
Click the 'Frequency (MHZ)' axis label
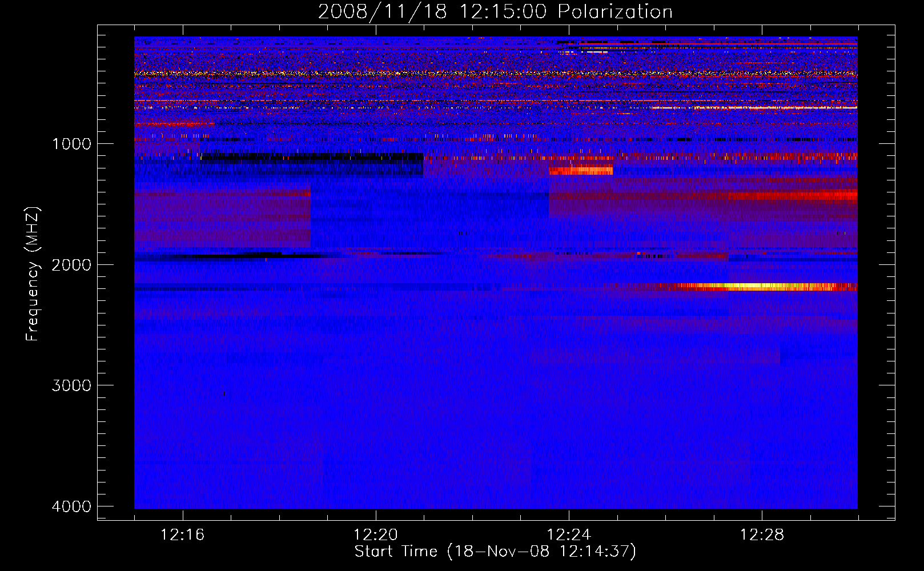coord(33,275)
